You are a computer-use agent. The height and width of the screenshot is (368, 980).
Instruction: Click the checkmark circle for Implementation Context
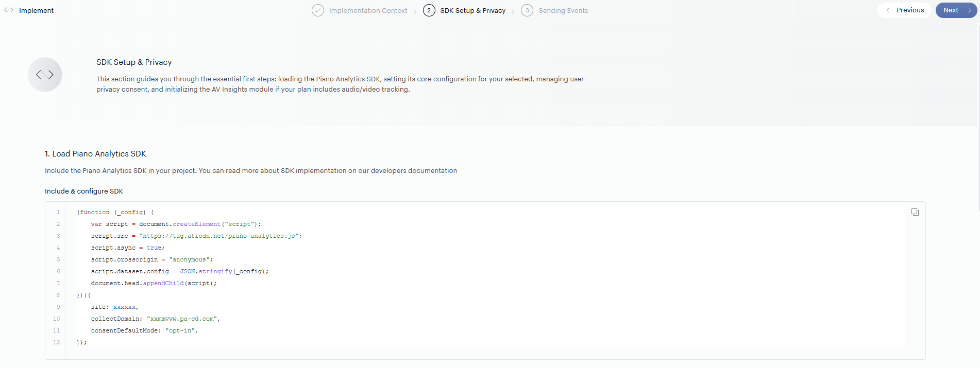coord(318,10)
